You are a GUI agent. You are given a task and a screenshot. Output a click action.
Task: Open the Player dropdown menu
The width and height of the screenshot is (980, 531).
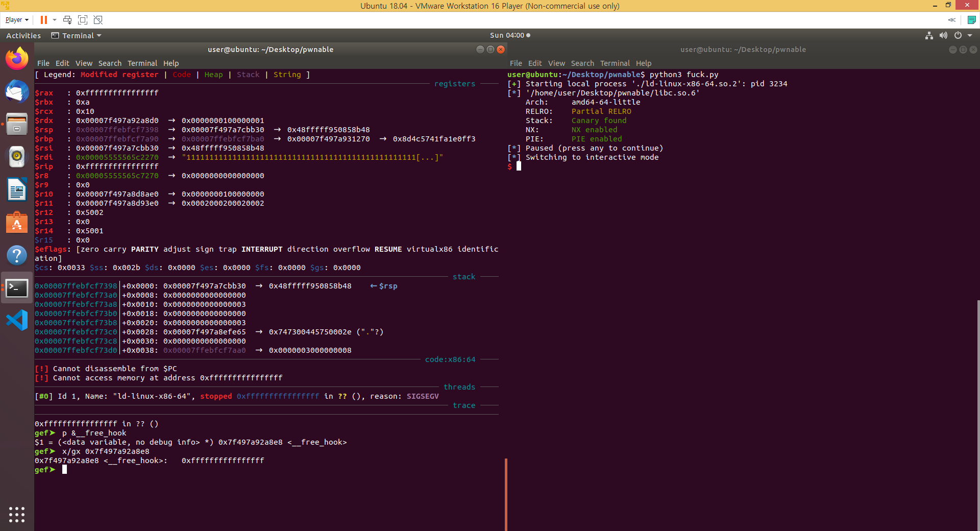pos(17,20)
